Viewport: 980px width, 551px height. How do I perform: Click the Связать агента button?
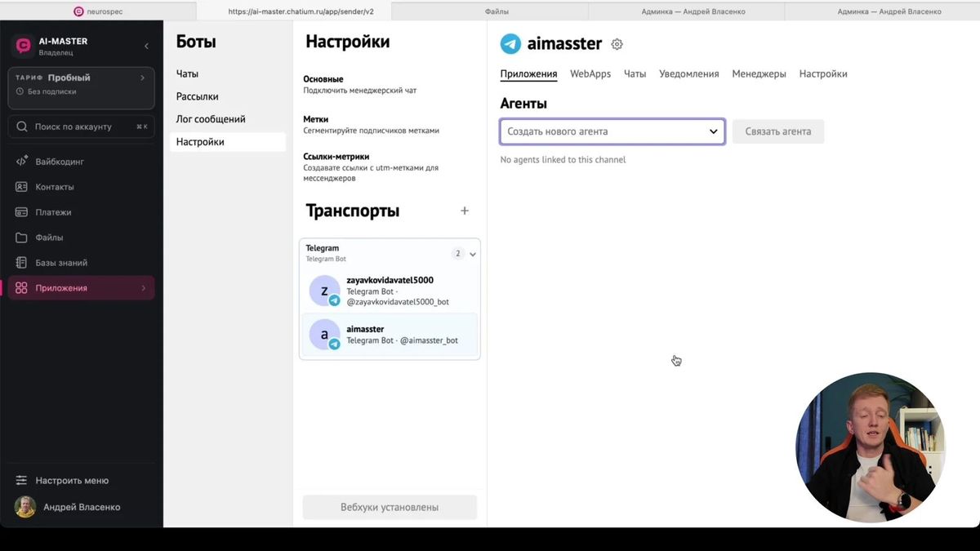click(x=778, y=131)
